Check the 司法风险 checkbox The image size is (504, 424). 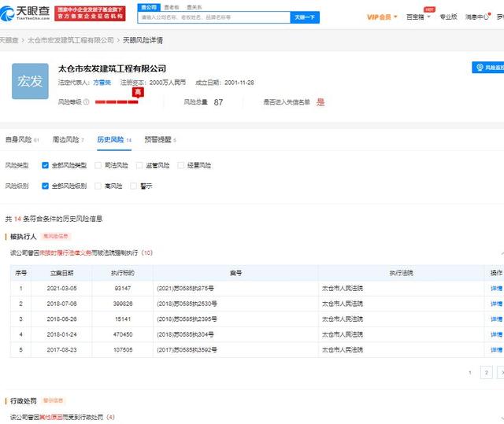point(98,165)
